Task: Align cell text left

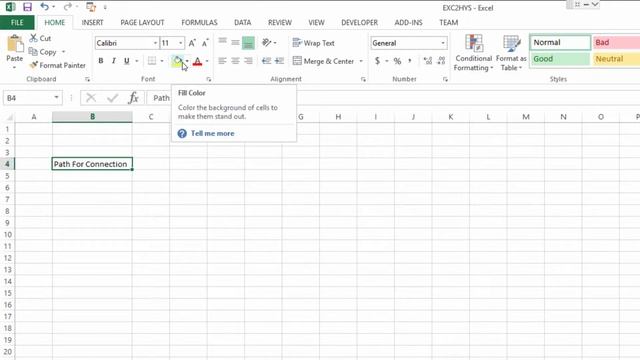Action: click(222, 61)
